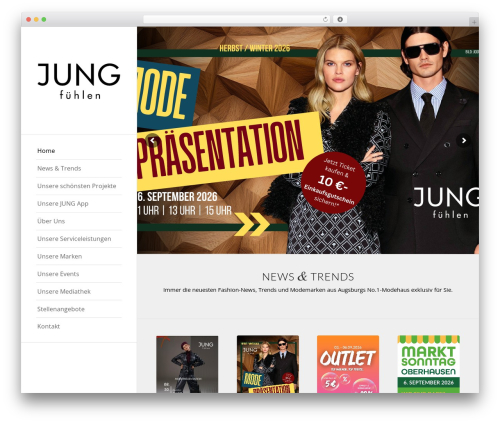Go to Über Uns page
The image size is (500, 423).
coord(51,221)
